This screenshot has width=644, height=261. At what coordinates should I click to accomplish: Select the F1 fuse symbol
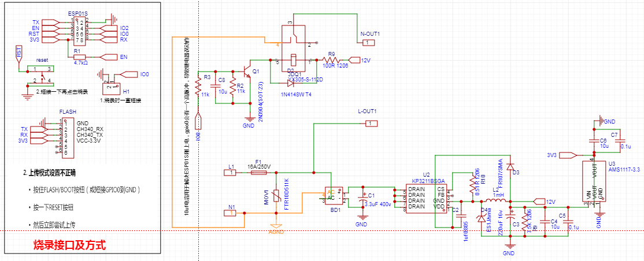(258, 173)
